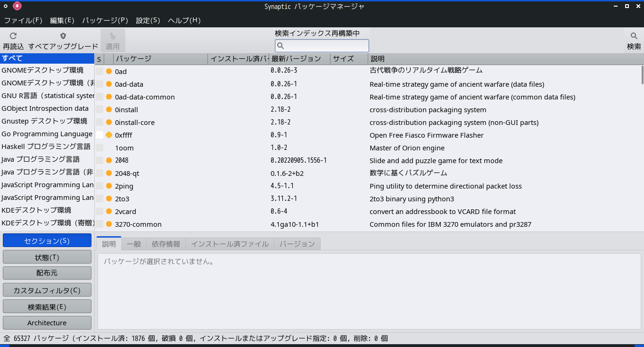Select the Go Programming Language section
The width and height of the screenshot is (644, 347).
coord(47,134)
